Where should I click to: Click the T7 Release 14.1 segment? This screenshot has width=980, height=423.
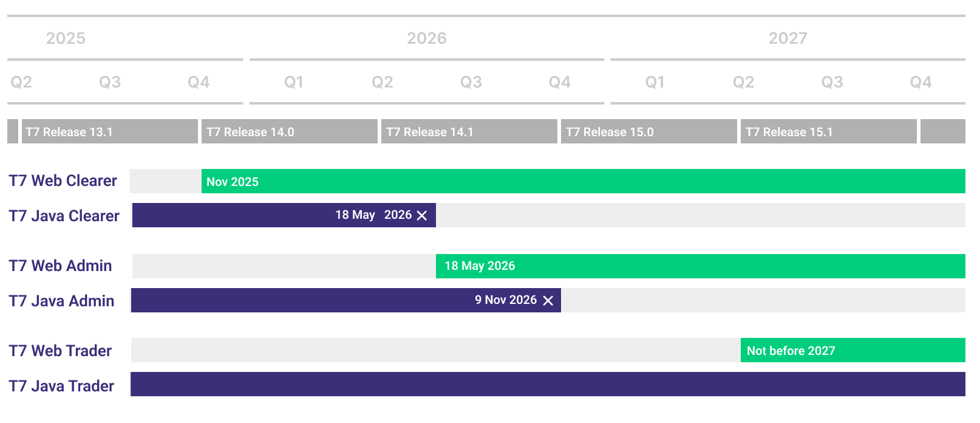(x=469, y=132)
